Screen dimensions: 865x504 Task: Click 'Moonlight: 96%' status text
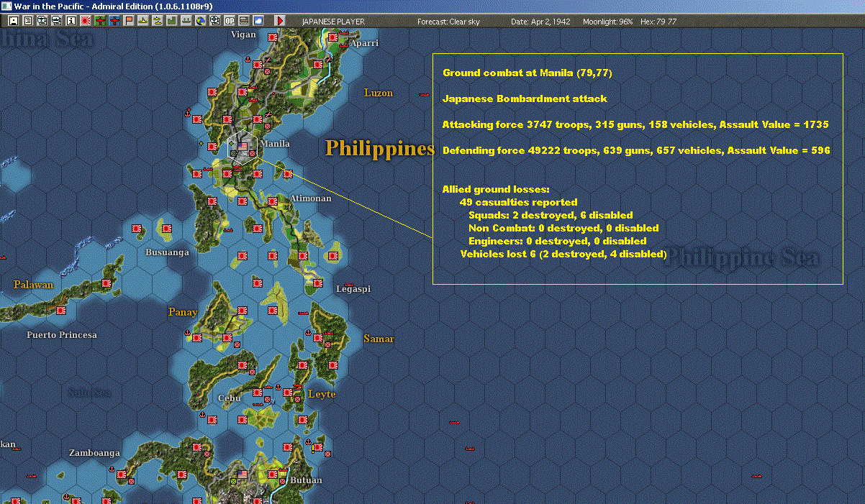(608, 22)
